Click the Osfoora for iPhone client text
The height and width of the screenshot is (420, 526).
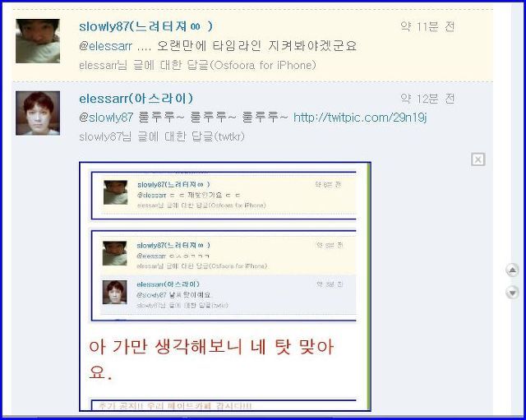[x=264, y=65]
